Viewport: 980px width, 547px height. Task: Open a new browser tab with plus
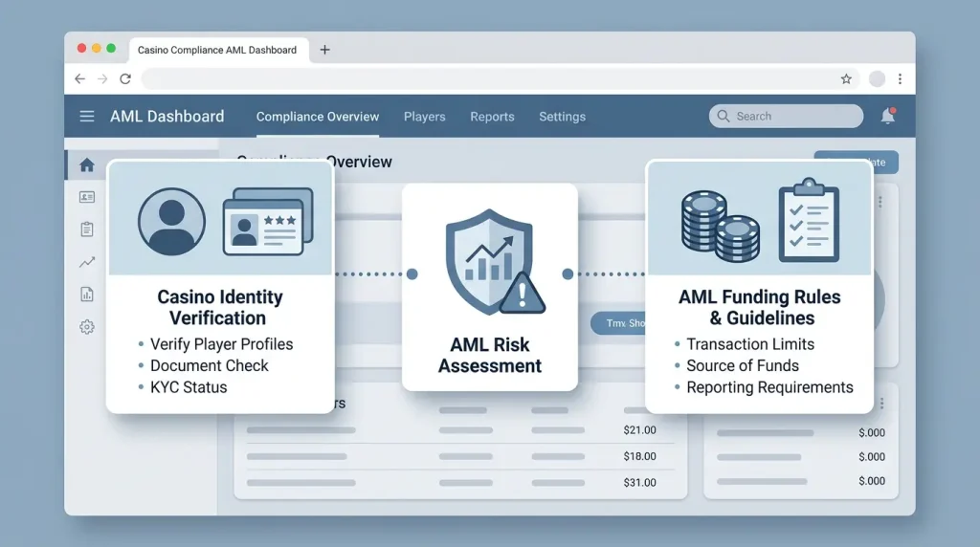tap(325, 50)
